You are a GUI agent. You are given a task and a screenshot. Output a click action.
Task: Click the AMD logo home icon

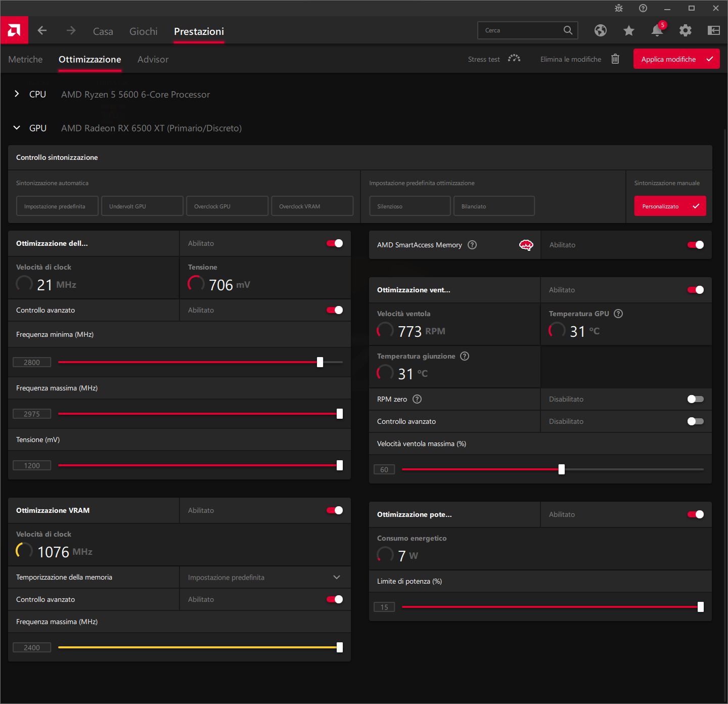[14, 30]
